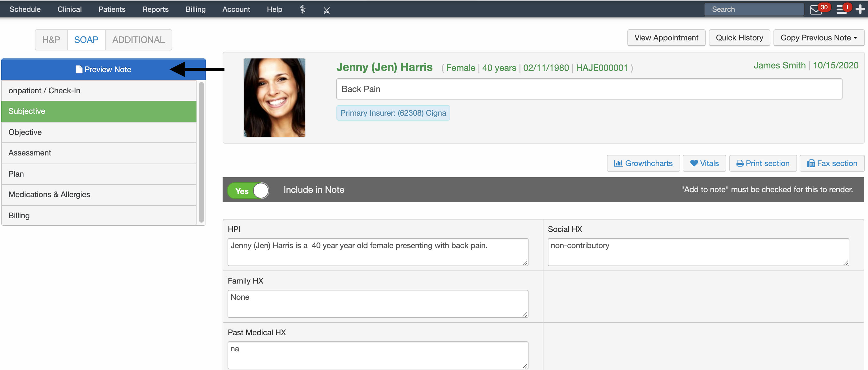
Task: Click the HPI text area
Action: coord(378,252)
